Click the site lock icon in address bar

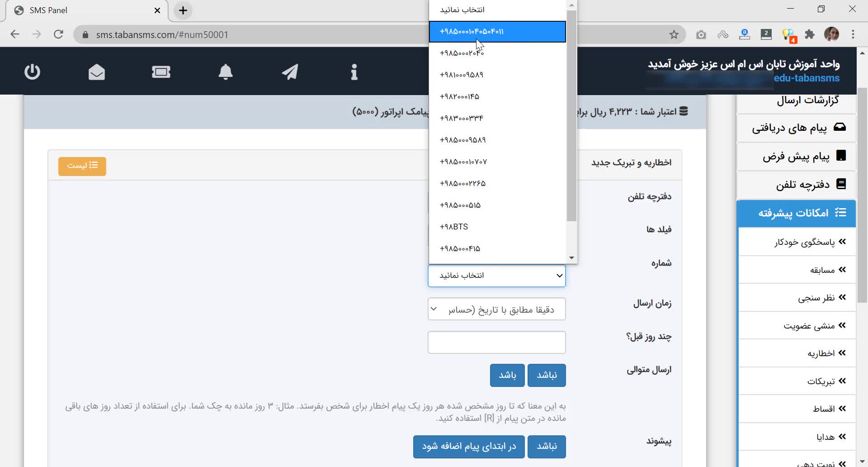click(85, 35)
